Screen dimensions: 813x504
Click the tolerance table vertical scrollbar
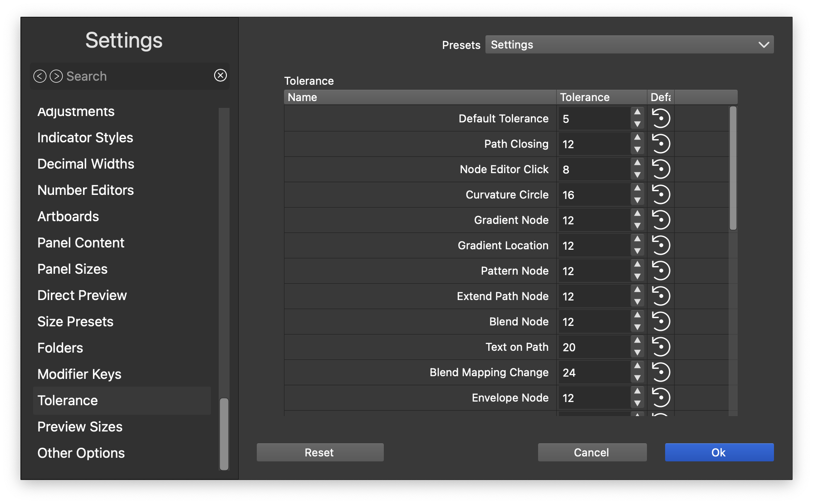[x=733, y=169]
